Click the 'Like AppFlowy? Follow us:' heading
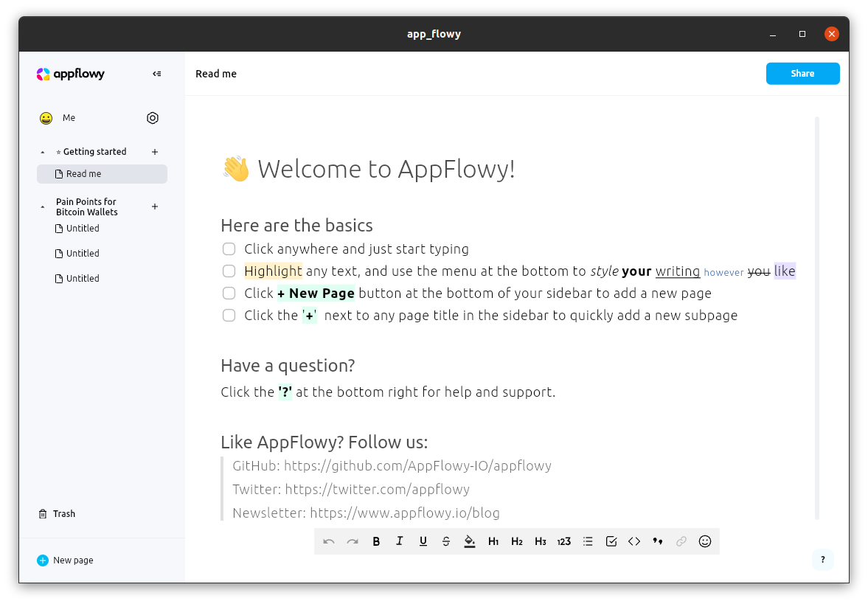Image resolution: width=868 pixels, height=604 pixels. [324, 442]
